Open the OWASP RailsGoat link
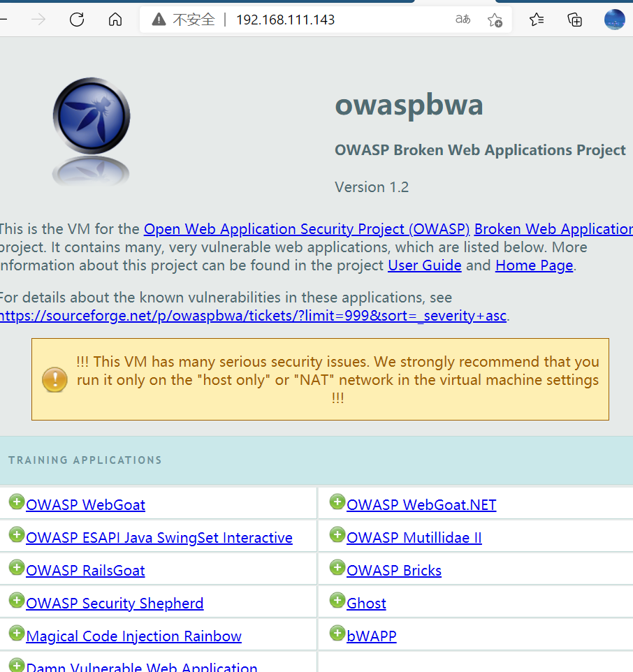This screenshot has height=672, width=633. pyautogui.click(x=85, y=571)
